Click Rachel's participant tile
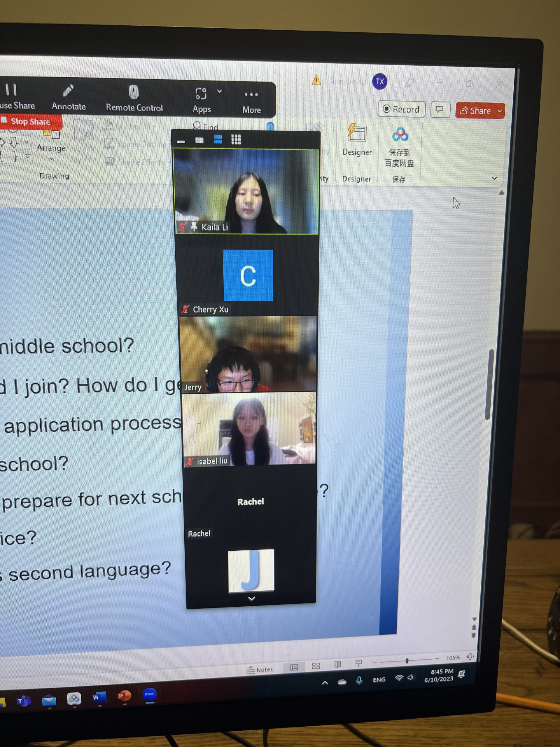 coord(250,502)
